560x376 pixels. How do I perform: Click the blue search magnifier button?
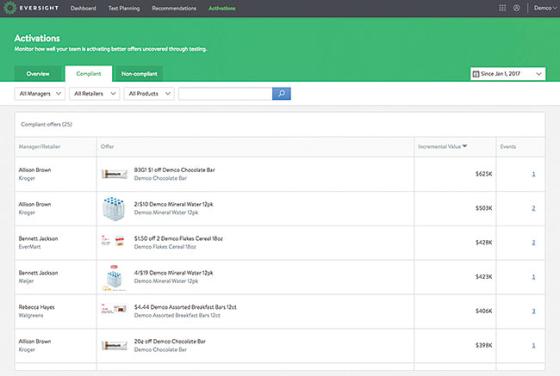coord(281,94)
